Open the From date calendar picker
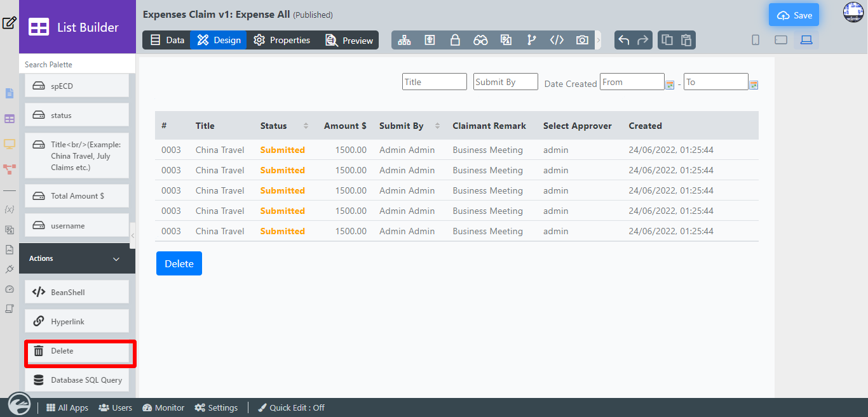Screen dimensions: 868x417 [x=670, y=84]
